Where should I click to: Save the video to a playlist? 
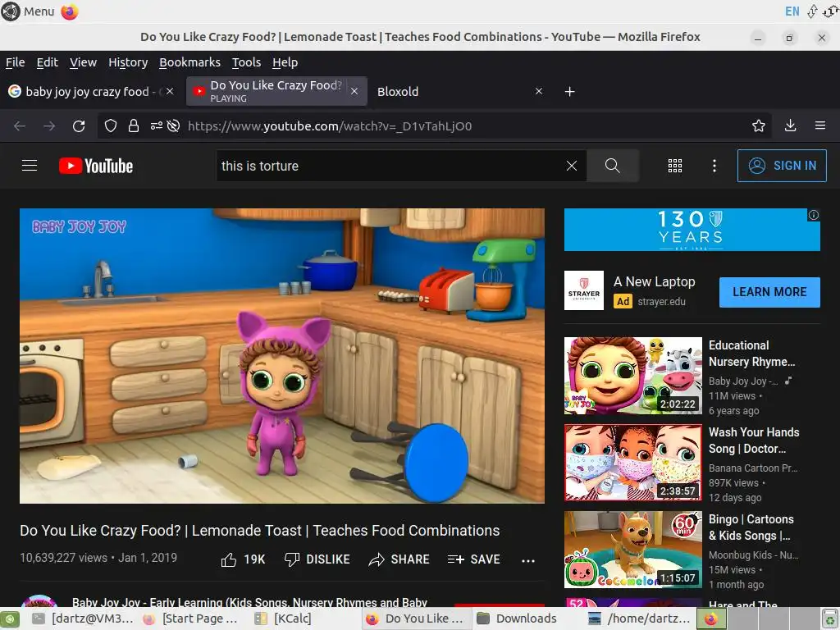(x=473, y=559)
